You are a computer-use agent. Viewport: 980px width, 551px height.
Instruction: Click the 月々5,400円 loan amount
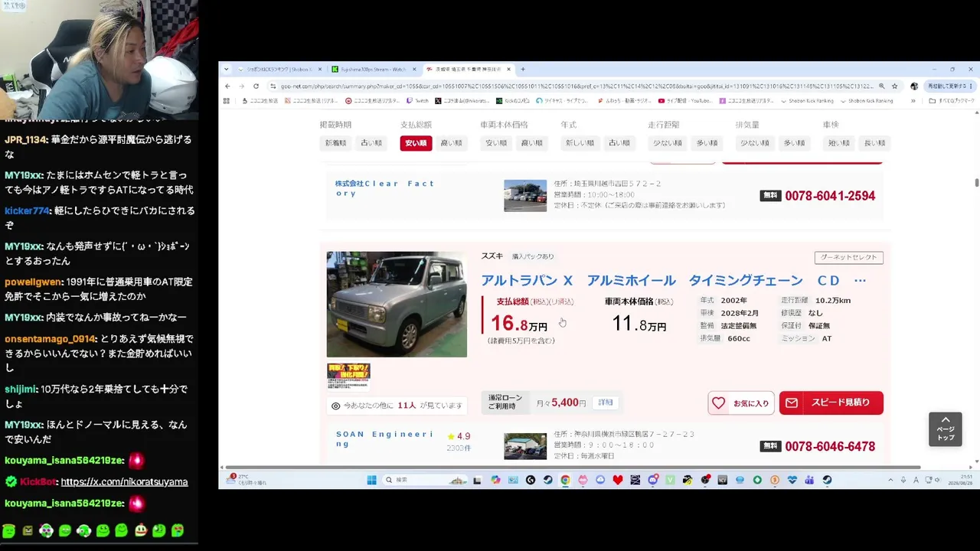(561, 403)
